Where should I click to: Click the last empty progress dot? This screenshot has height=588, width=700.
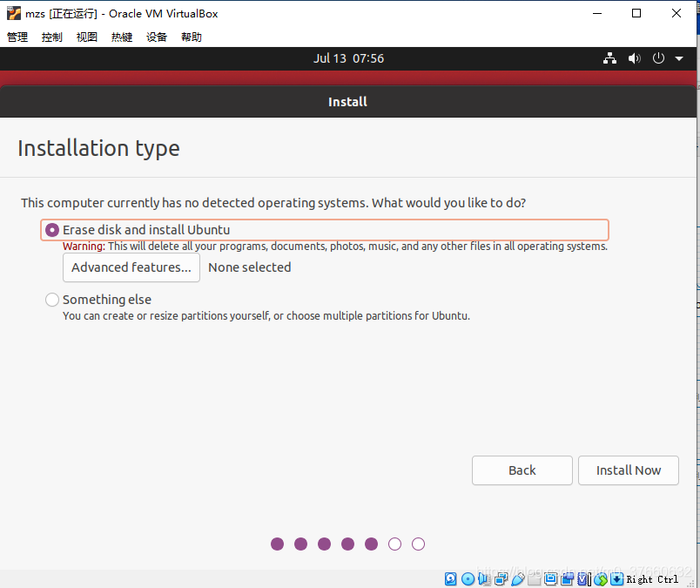(418, 544)
